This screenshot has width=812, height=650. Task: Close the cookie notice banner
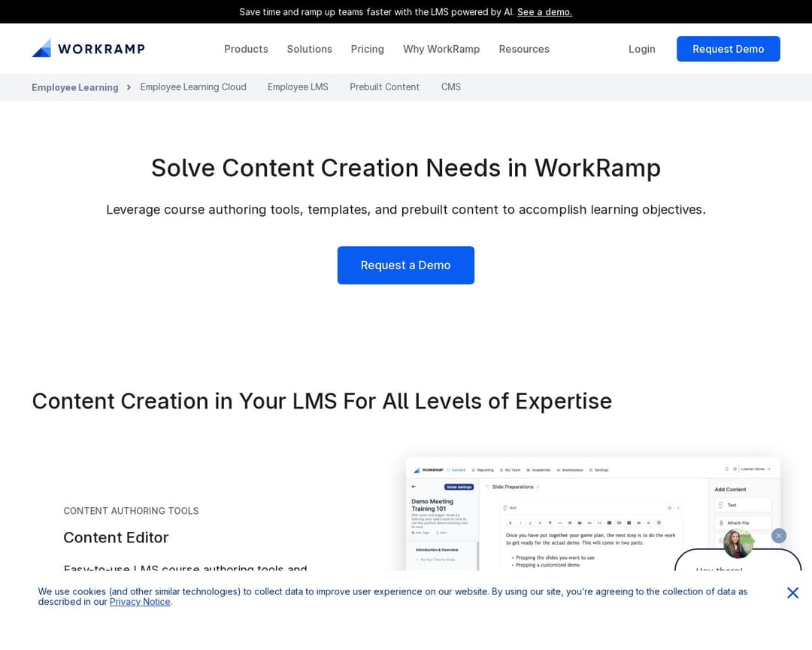[x=792, y=593]
